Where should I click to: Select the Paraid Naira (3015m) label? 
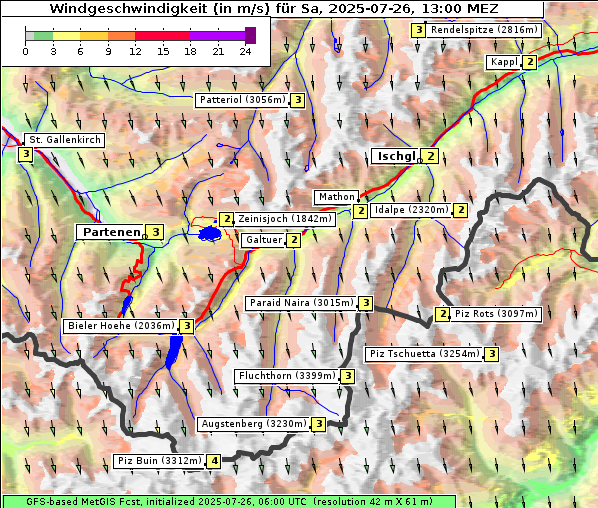point(302,303)
